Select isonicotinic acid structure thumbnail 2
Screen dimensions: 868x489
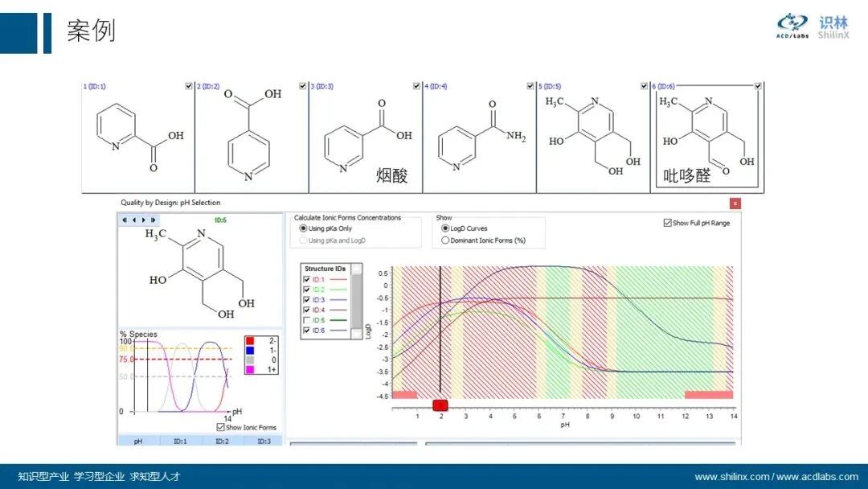coord(252,138)
